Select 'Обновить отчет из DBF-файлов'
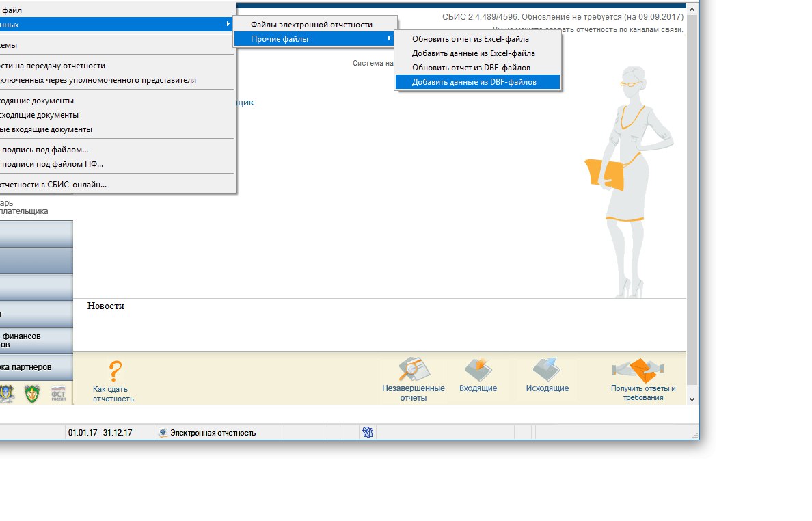812x521 pixels. pos(478,68)
